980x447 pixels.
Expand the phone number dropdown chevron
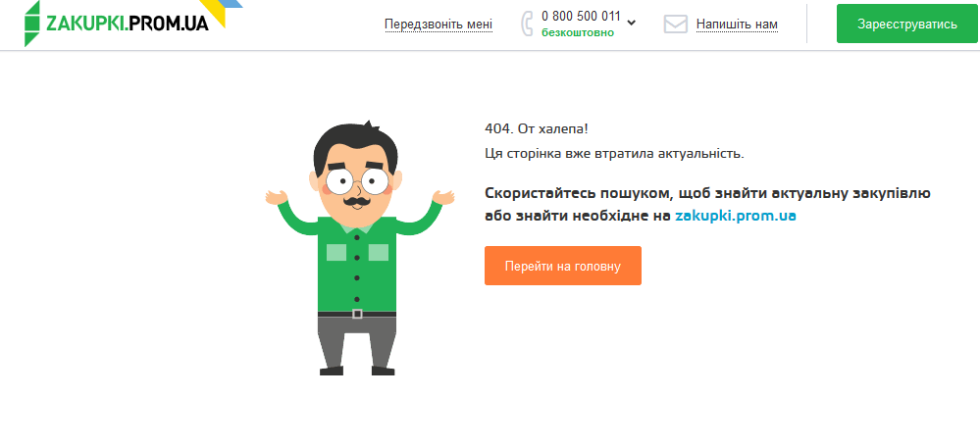pos(631,23)
